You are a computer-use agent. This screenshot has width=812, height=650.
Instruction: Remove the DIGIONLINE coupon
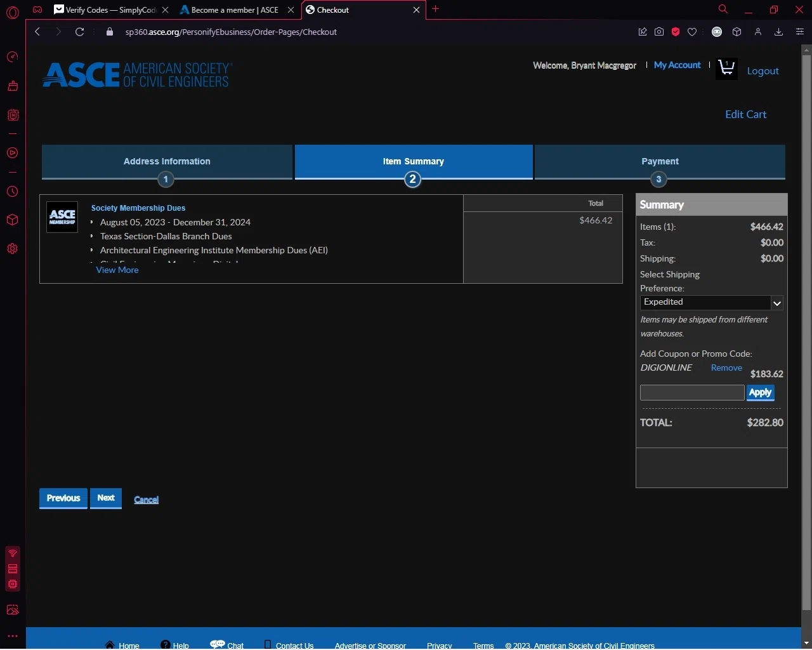(726, 368)
